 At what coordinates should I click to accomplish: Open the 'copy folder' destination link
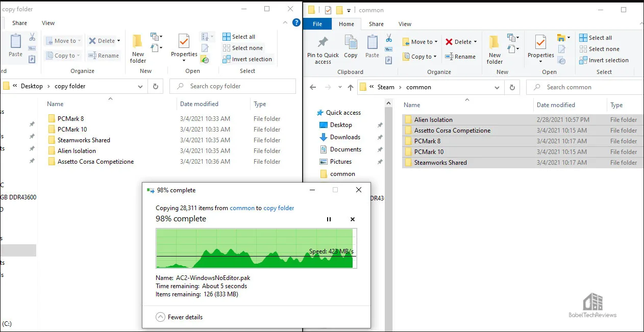point(279,208)
